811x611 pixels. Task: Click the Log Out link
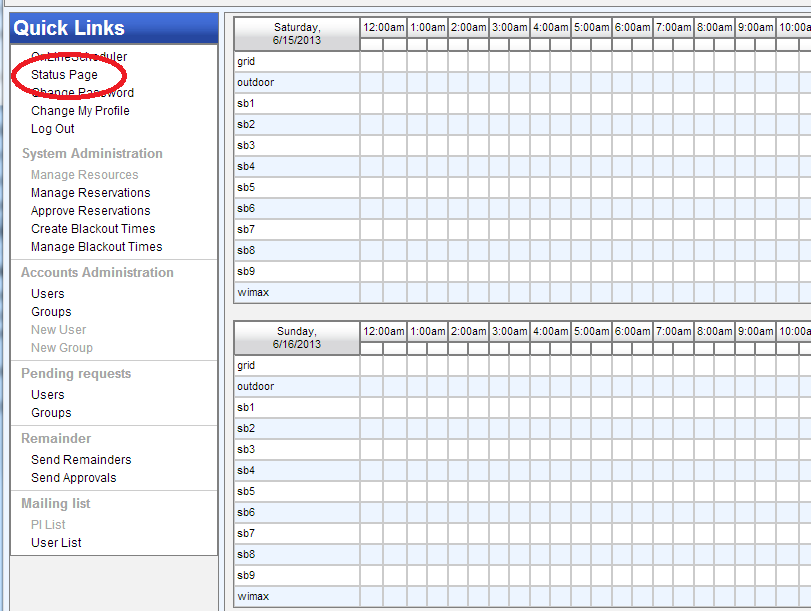[x=53, y=129]
